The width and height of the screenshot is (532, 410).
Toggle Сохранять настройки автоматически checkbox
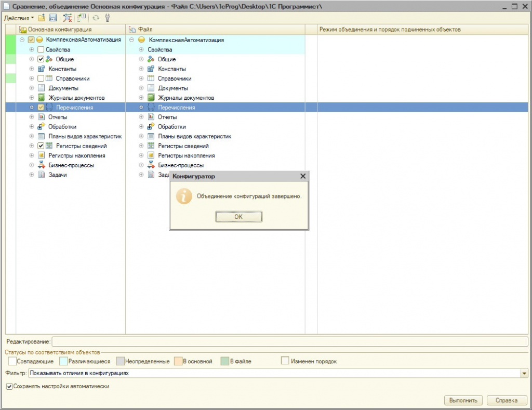click(9, 387)
